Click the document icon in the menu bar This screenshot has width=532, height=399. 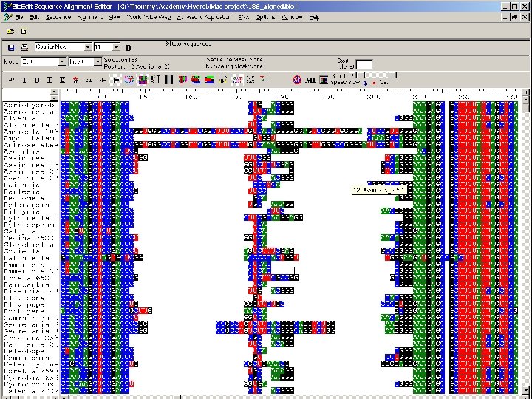tap(7, 17)
